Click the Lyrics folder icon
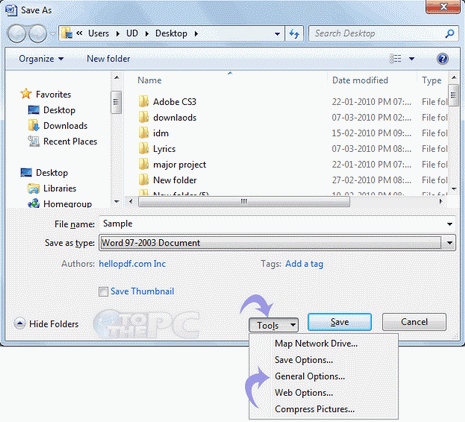The height and width of the screenshot is (422, 465). [144, 148]
